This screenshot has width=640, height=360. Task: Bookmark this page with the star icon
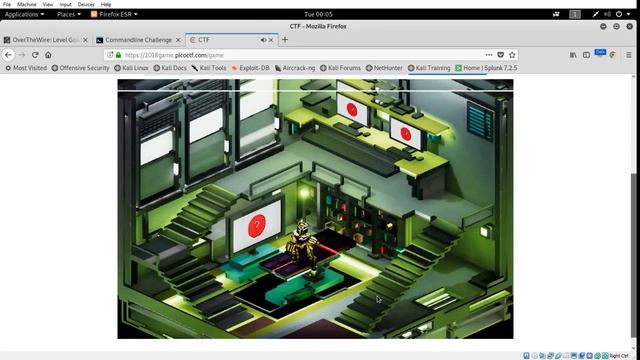[512, 55]
